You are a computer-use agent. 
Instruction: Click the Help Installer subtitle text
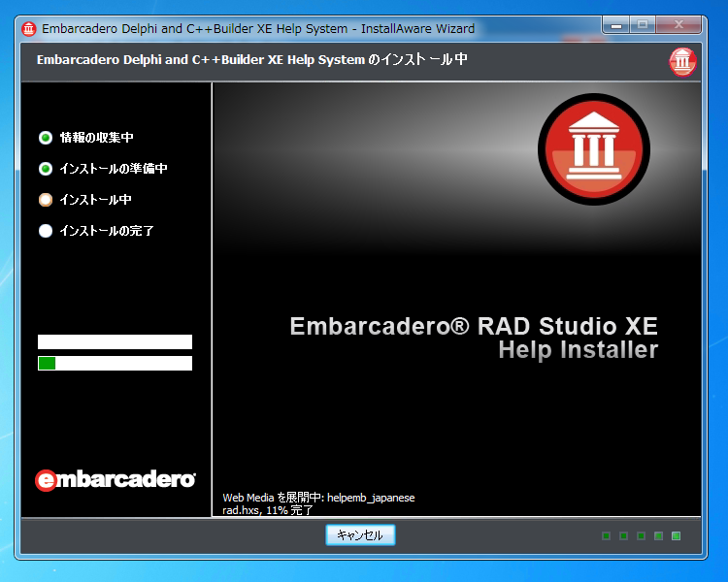click(x=579, y=350)
